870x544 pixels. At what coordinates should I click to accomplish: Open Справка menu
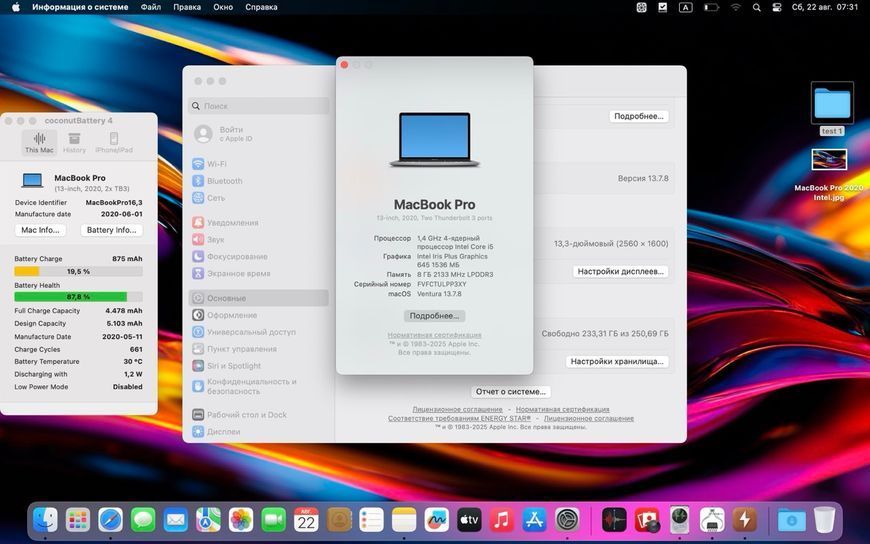[261, 7]
